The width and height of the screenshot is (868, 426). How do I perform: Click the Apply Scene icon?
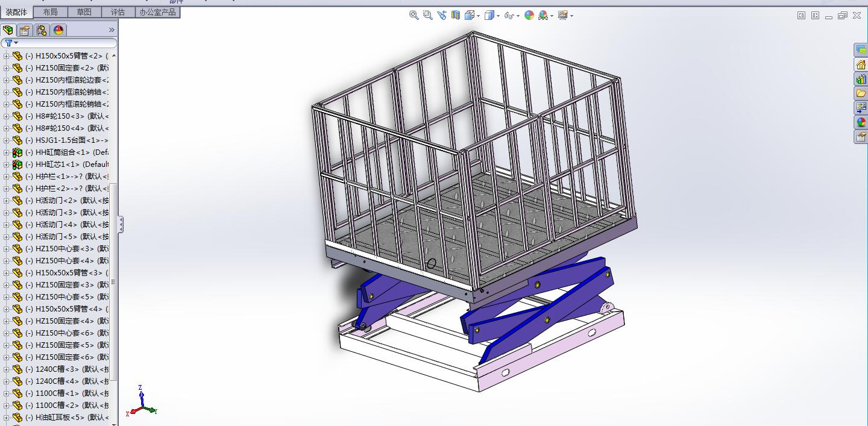tap(543, 15)
